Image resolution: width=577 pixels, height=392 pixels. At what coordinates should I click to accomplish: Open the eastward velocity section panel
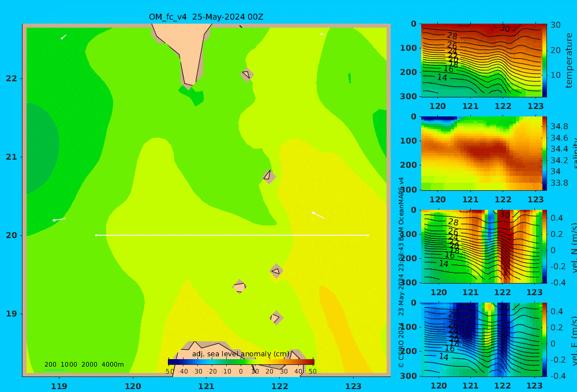(x=481, y=340)
